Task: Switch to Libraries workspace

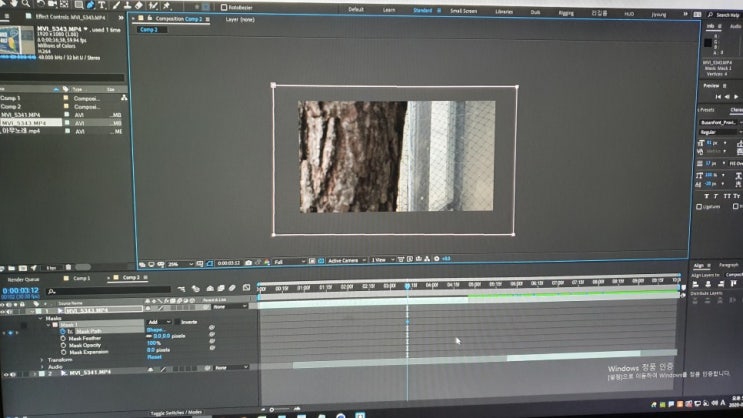Action: click(x=504, y=11)
